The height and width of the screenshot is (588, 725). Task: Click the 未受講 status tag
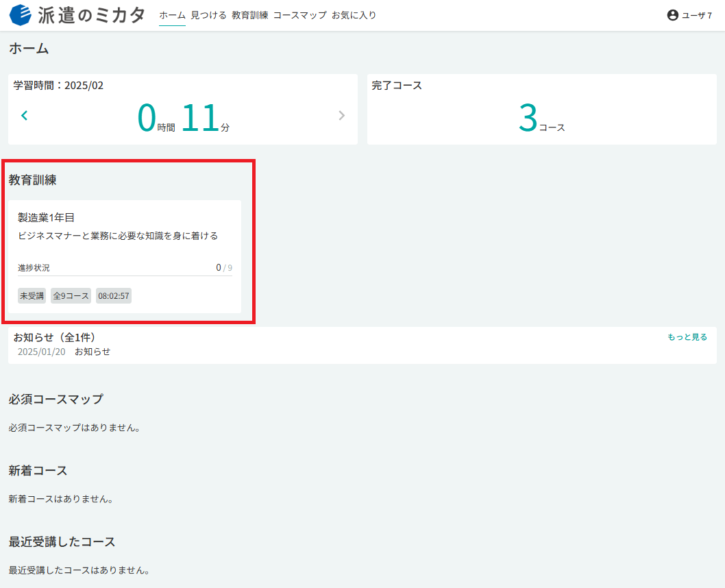32,296
